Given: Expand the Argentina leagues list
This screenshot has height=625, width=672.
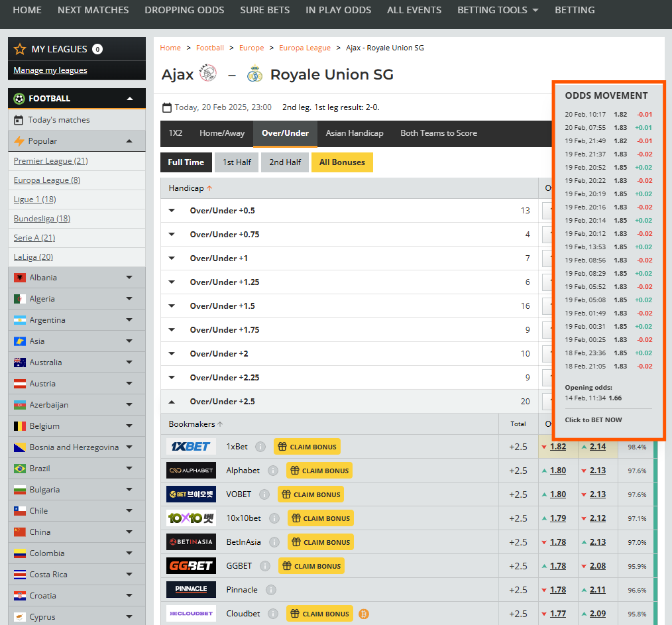Looking at the screenshot, I should 129,320.
